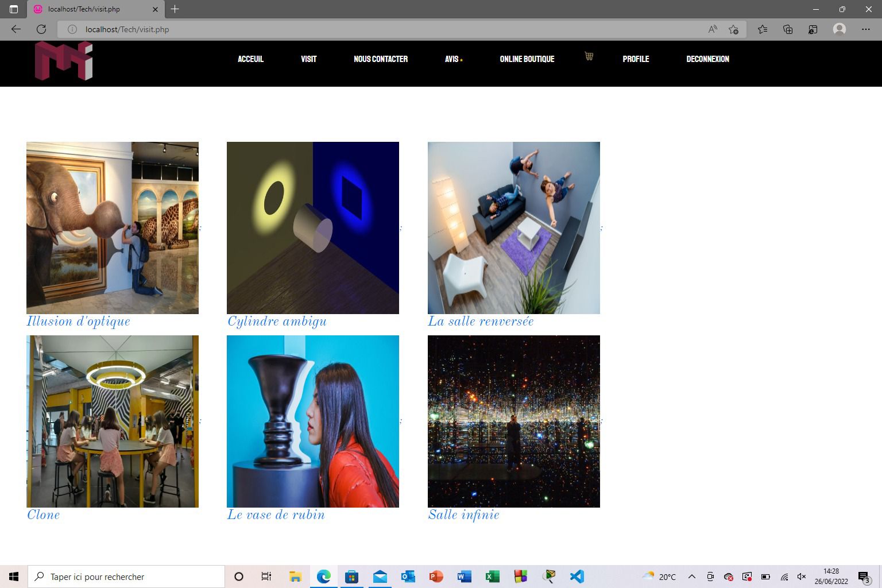
Task: Click the Windows search box
Action: (x=126, y=577)
